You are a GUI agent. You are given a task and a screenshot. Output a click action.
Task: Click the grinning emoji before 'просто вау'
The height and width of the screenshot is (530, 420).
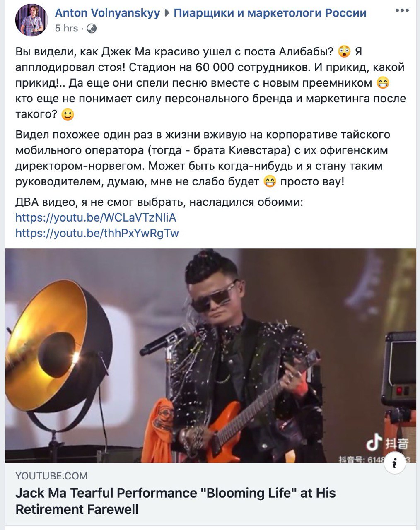(x=270, y=182)
